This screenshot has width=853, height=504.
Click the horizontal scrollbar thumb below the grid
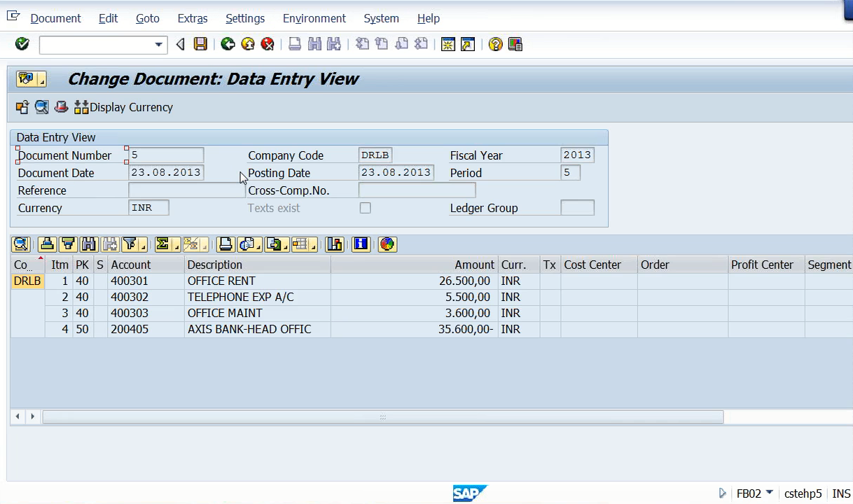(x=383, y=416)
